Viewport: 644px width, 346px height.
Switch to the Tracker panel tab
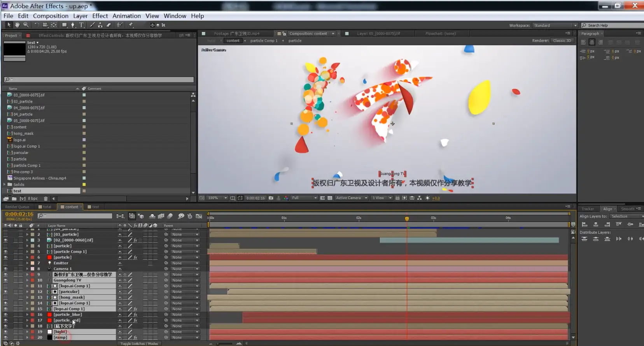tap(588, 209)
